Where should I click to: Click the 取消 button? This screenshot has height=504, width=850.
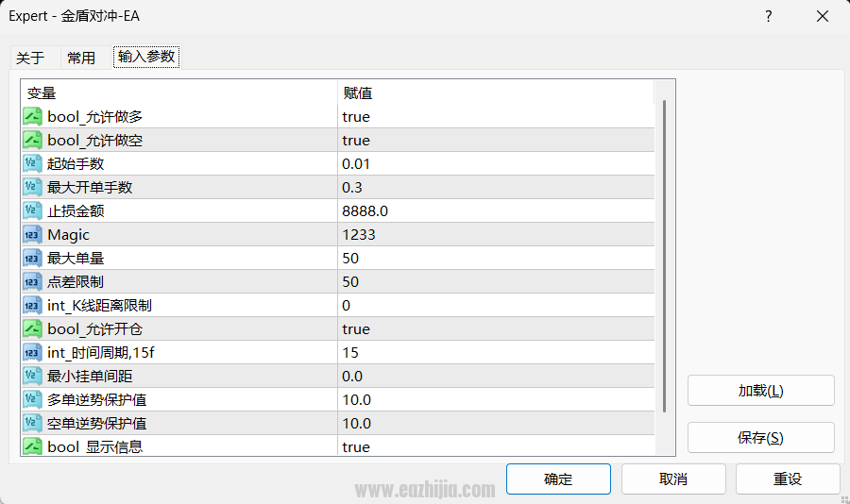(673, 479)
